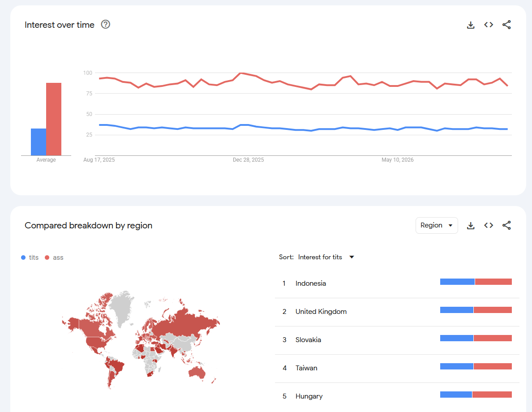This screenshot has width=532, height=412.
Task: Click Hungary's red comparison bar
Action: [x=492, y=395]
